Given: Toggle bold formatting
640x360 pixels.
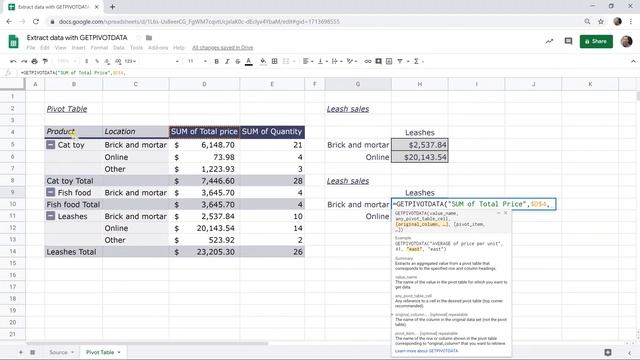Looking at the screenshot, I should [216, 61].
